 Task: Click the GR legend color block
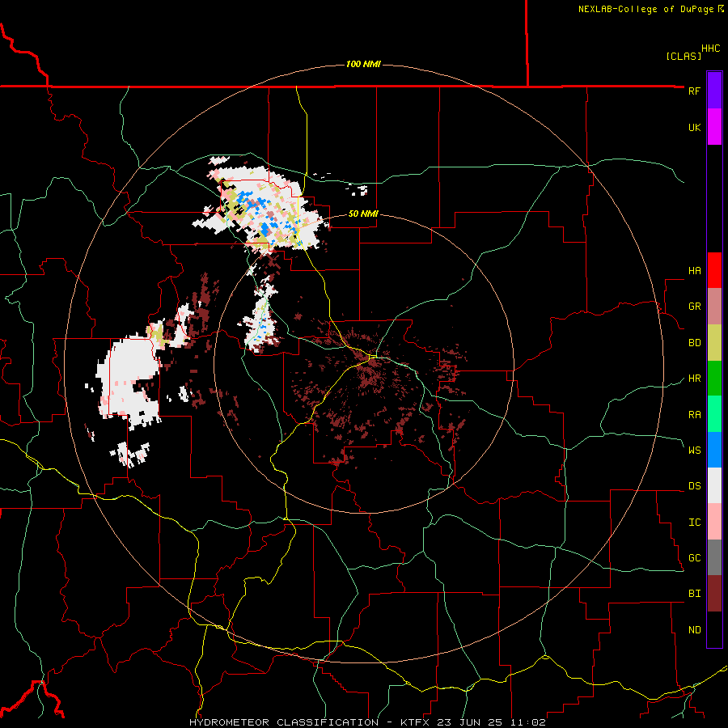[x=714, y=307]
